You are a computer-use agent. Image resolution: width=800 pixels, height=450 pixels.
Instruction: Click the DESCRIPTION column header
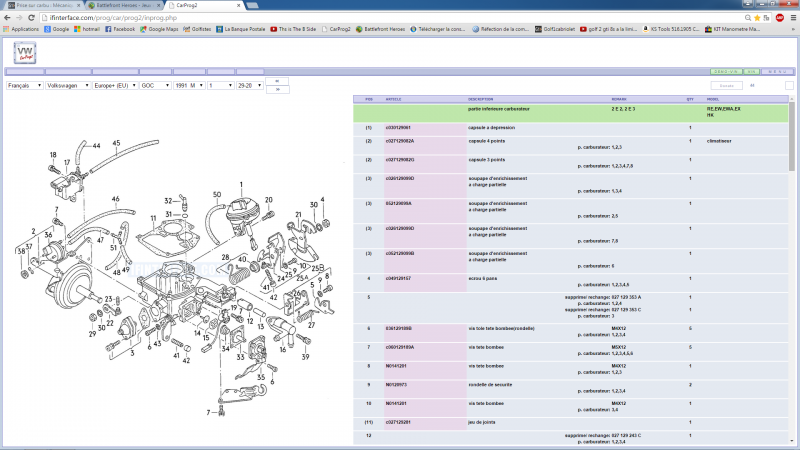[x=480, y=99]
